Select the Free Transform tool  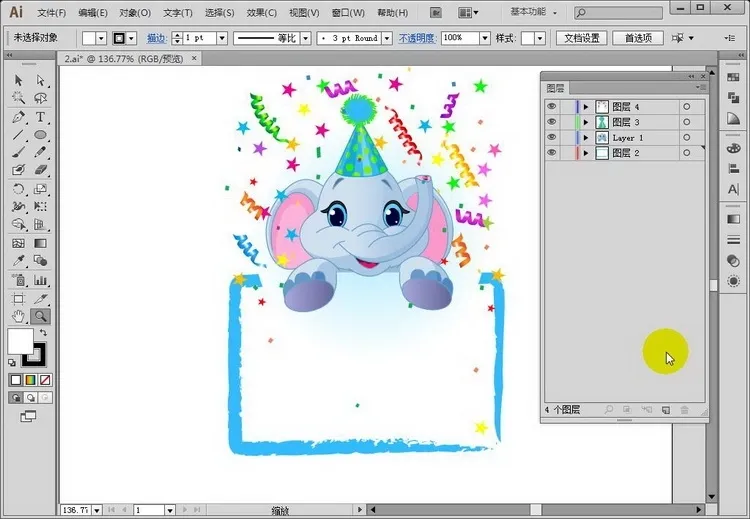click(x=41, y=206)
